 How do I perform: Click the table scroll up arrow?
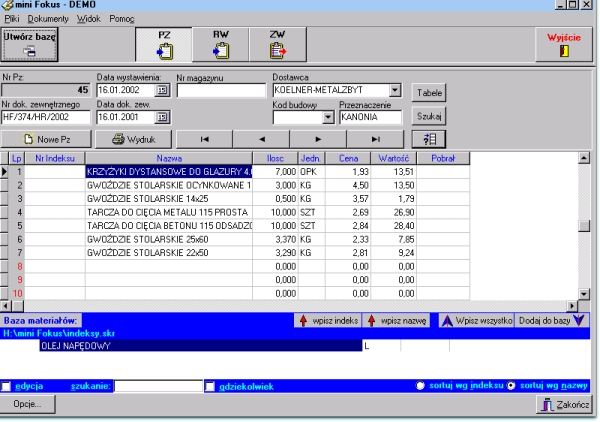click(x=584, y=158)
